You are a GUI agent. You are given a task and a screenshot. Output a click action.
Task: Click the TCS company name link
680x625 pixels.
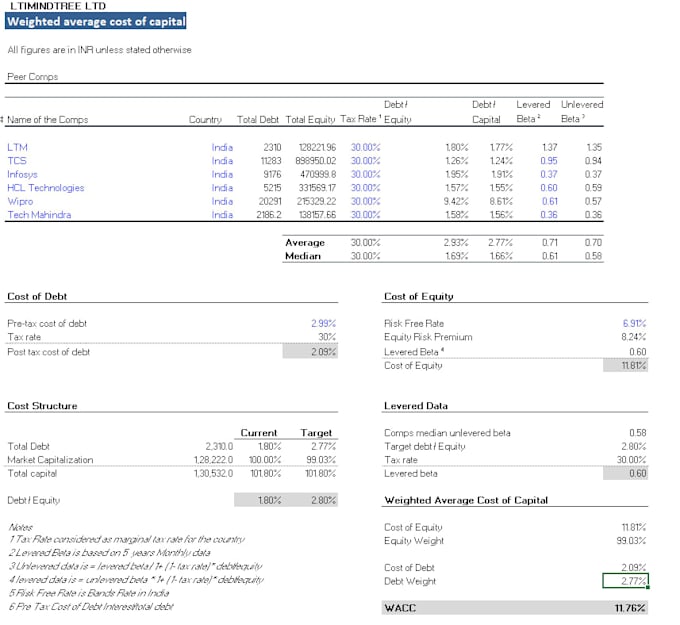click(17, 161)
